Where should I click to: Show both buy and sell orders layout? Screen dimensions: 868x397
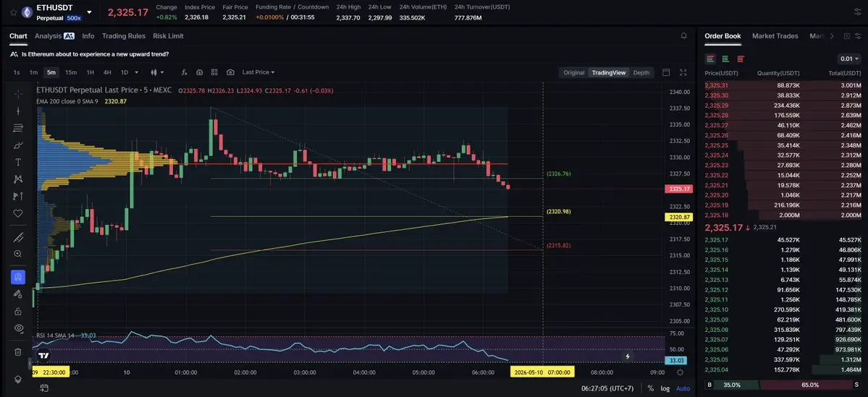[x=710, y=59]
